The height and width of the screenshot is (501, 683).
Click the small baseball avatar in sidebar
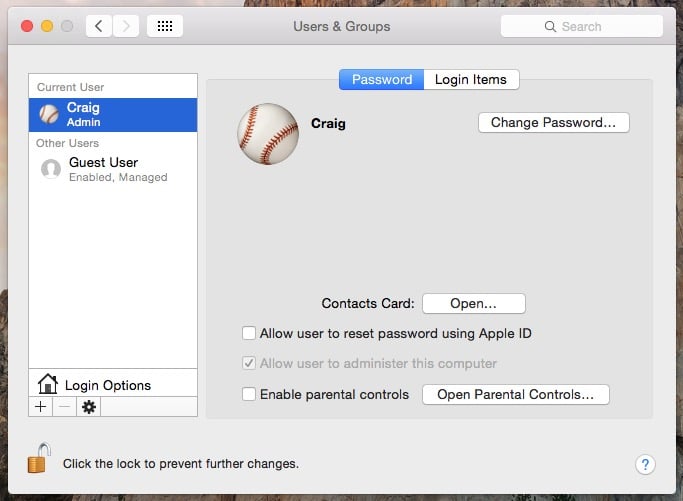(x=49, y=115)
